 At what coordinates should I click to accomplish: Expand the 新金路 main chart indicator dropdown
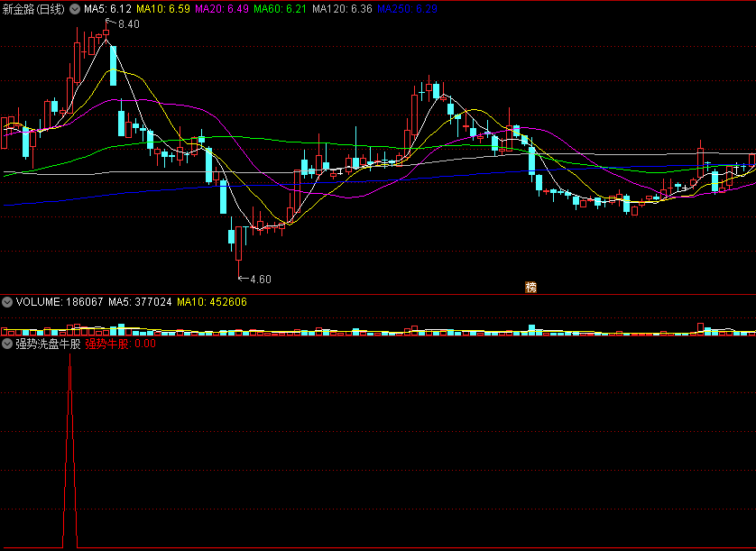pyautogui.click(x=75, y=9)
